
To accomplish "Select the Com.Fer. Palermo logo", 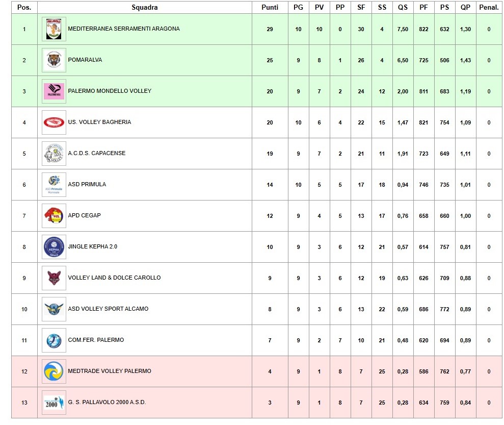I will tap(54, 340).
